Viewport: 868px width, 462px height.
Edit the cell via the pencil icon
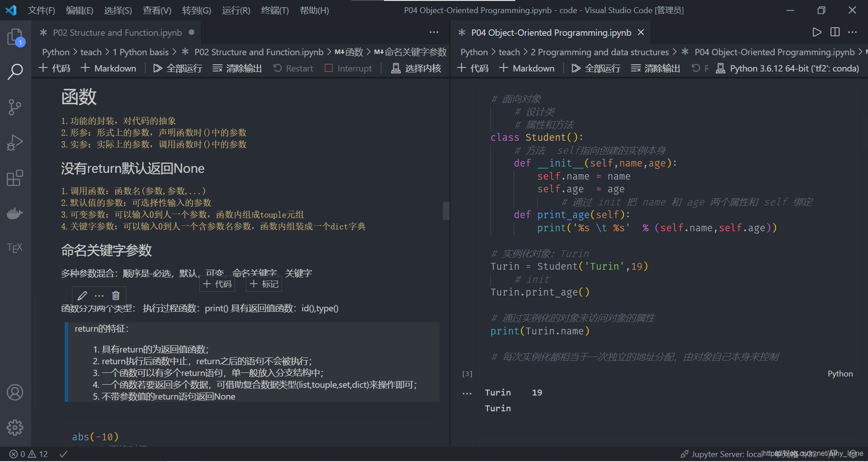coord(82,295)
